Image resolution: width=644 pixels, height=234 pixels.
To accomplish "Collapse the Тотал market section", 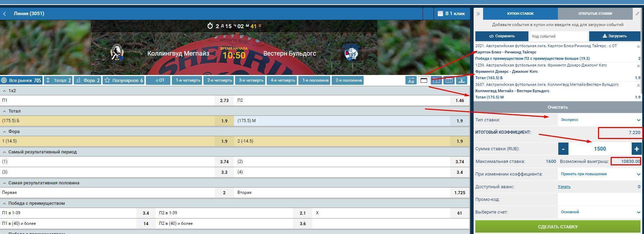I will point(5,111).
